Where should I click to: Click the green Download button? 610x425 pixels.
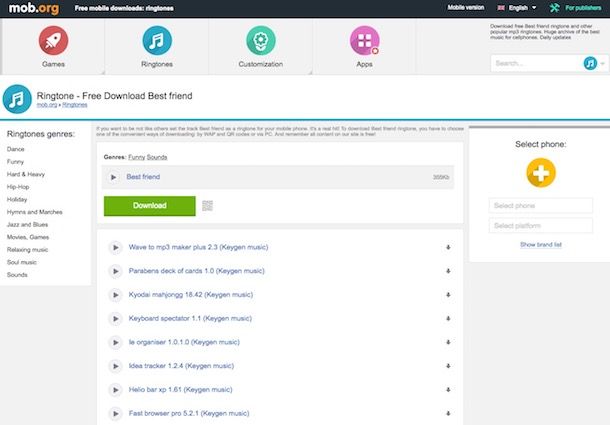coord(150,206)
